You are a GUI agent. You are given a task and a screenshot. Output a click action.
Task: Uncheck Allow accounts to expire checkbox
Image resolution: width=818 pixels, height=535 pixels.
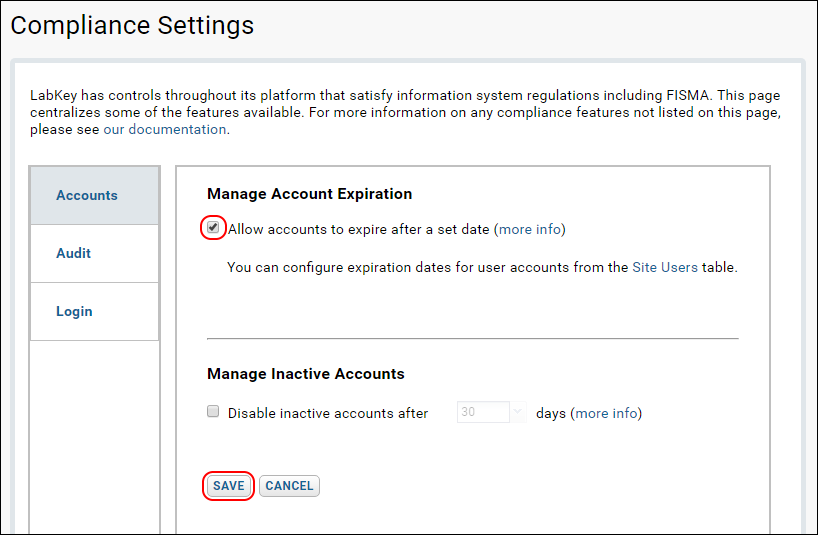[213, 228]
